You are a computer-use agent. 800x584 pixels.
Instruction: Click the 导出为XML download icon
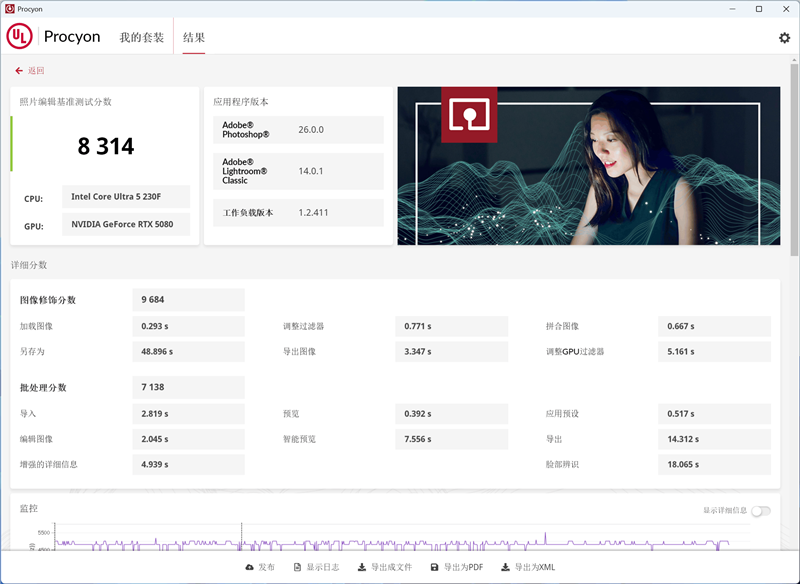[x=506, y=566]
